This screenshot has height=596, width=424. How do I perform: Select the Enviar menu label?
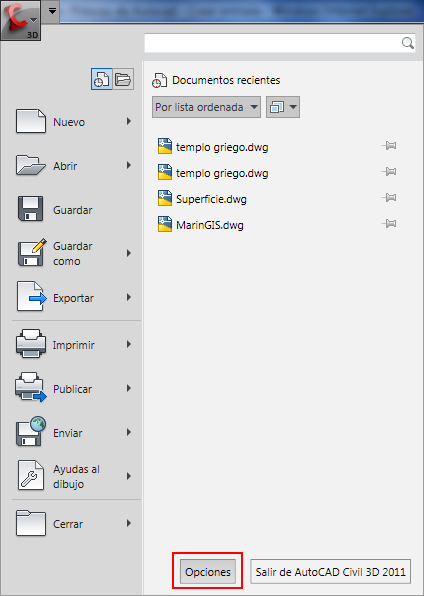[68, 433]
